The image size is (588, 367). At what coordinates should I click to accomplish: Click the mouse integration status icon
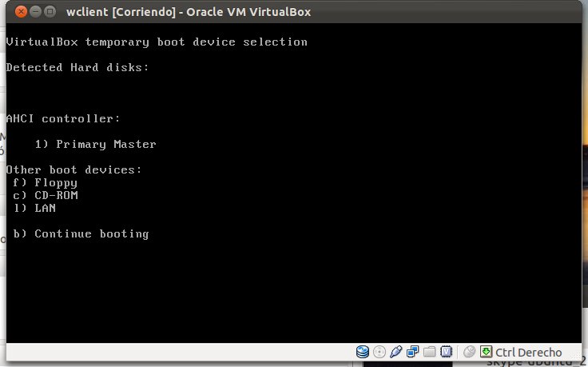point(469,352)
